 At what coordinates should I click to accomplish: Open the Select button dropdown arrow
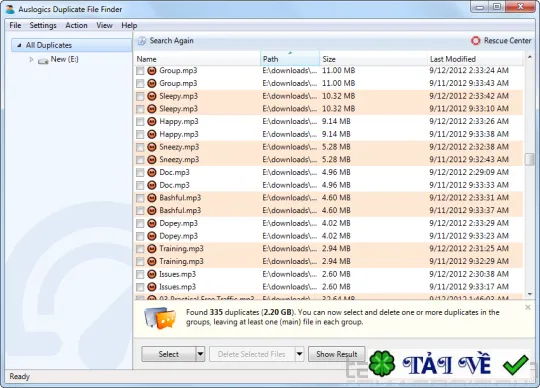(x=200, y=354)
